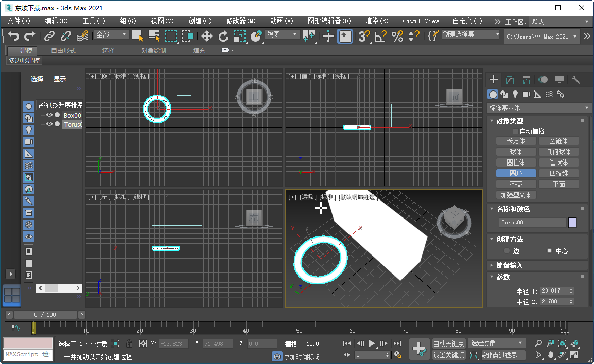Enable the 自动栅格 checkbox
Image resolution: width=594 pixels, height=364 pixels.
515,131
